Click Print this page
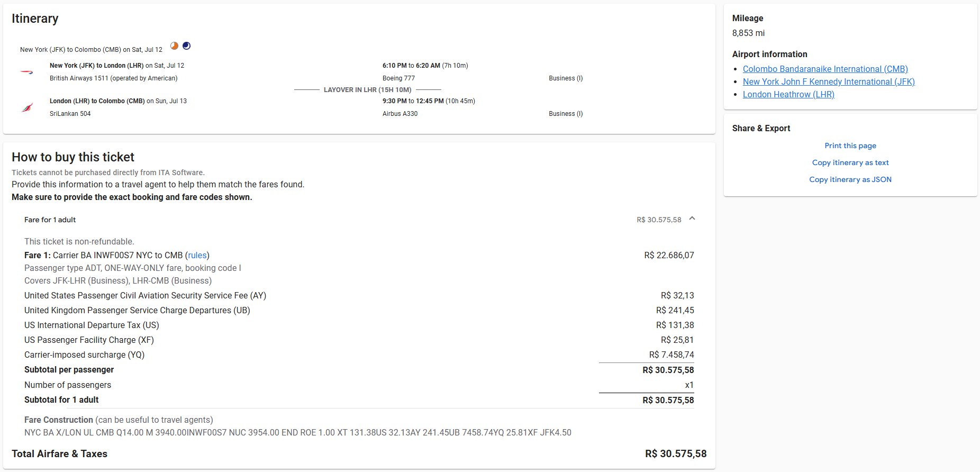980x472 pixels. pyautogui.click(x=850, y=146)
